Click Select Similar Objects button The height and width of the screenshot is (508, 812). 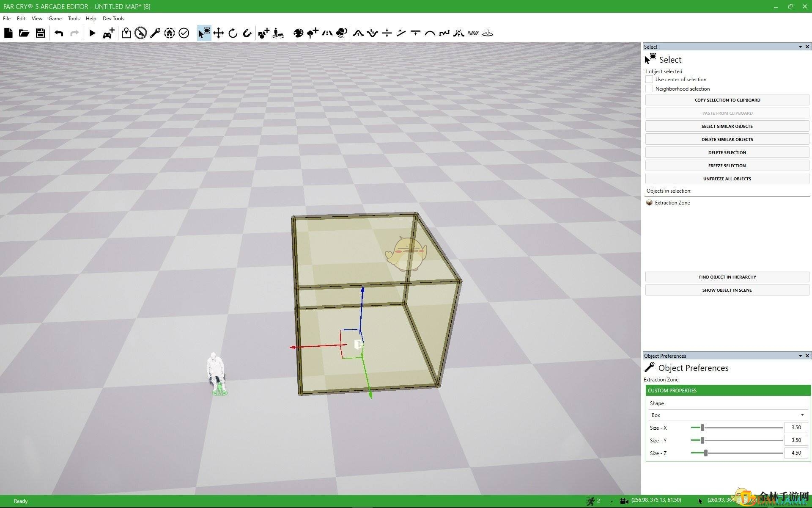point(727,126)
